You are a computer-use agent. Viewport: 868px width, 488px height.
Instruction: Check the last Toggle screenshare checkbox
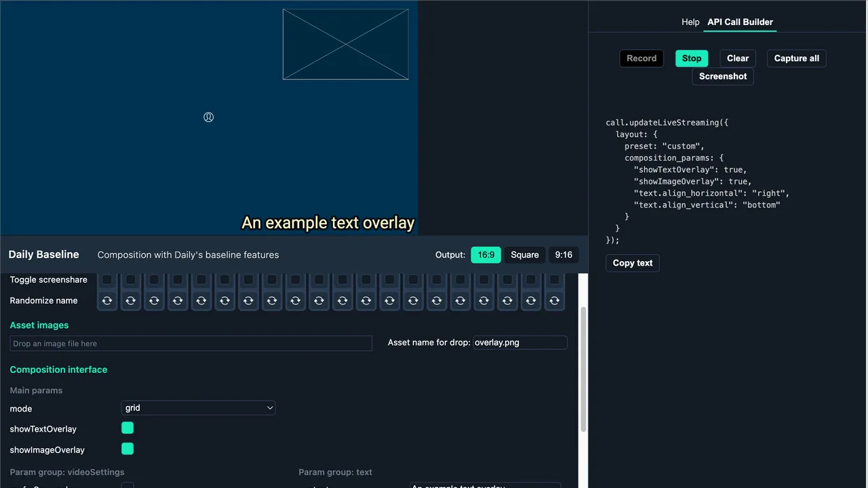coord(554,279)
